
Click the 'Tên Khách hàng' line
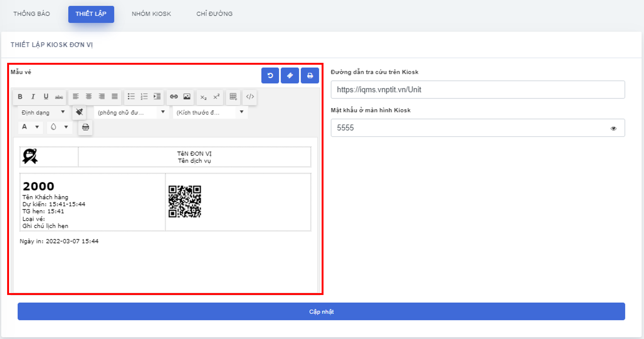(x=45, y=197)
